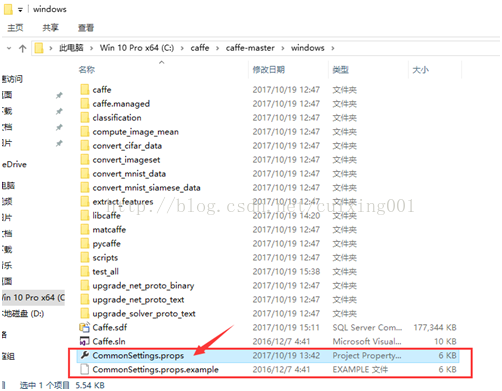The width and height of the screenshot is (502, 391).
Task: Click the CommonSettings.props.example blank file icon
Action: click(85, 369)
